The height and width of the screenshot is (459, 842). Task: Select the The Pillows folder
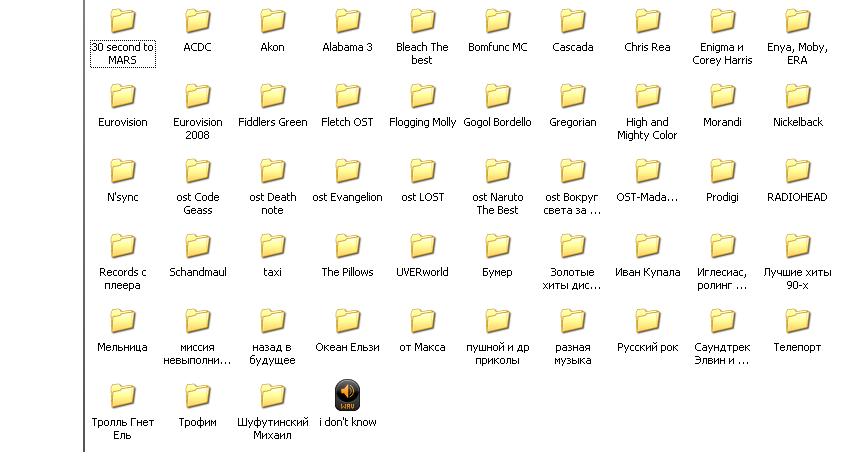click(348, 246)
